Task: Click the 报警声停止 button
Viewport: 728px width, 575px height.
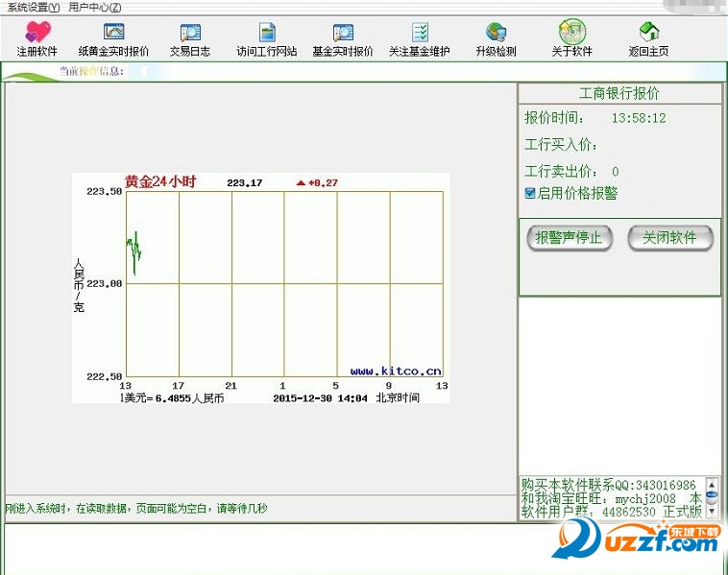Action: [570, 238]
